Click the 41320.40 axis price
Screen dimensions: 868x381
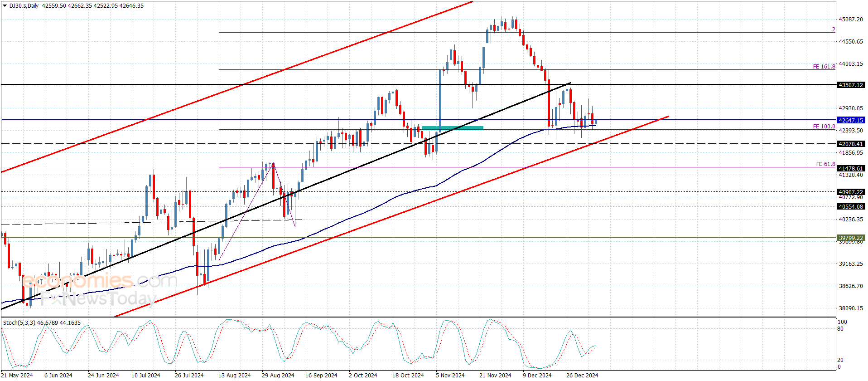pos(851,175)
